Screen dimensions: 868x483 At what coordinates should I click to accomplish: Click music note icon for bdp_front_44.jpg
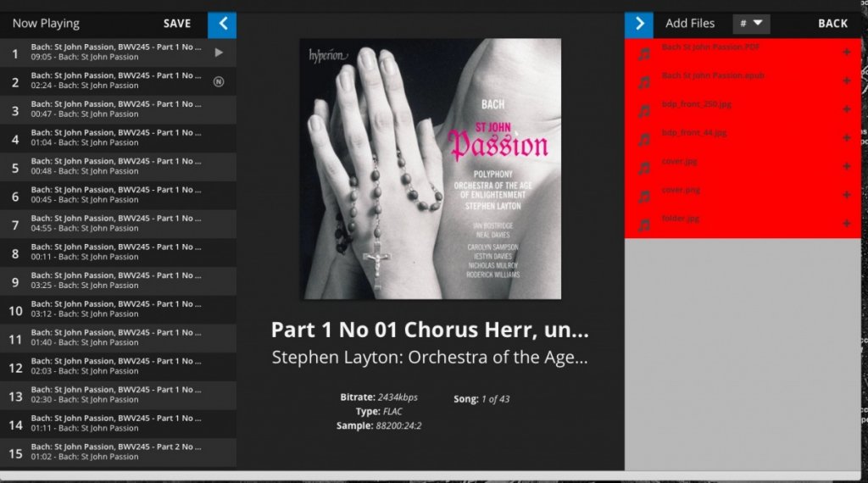point(644,140)
